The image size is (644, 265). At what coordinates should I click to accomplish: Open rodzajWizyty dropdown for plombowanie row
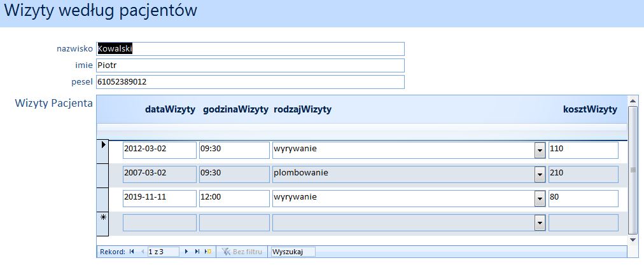540,175
